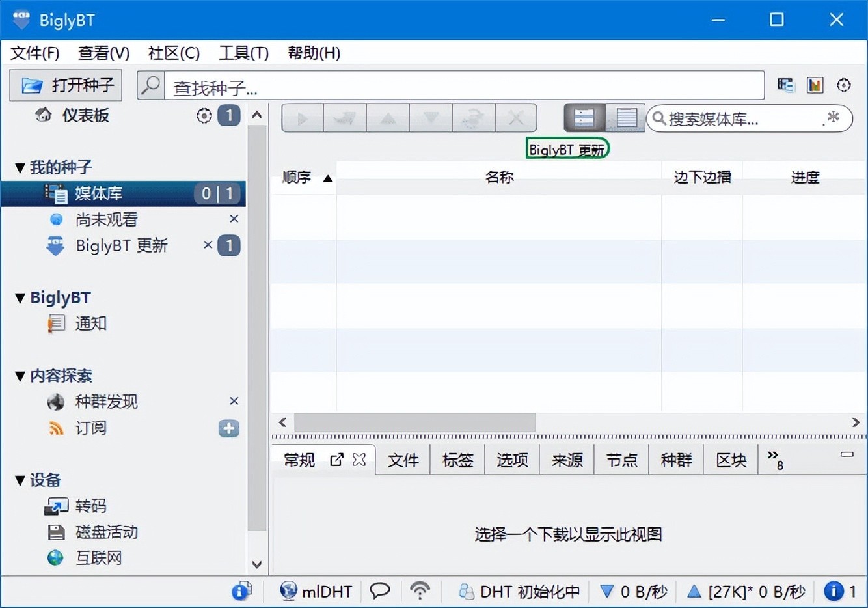This screenshot has height=608, width=868.
Task: Click the force recheck circular-arrow icon
Action: [x=474, y=118]
